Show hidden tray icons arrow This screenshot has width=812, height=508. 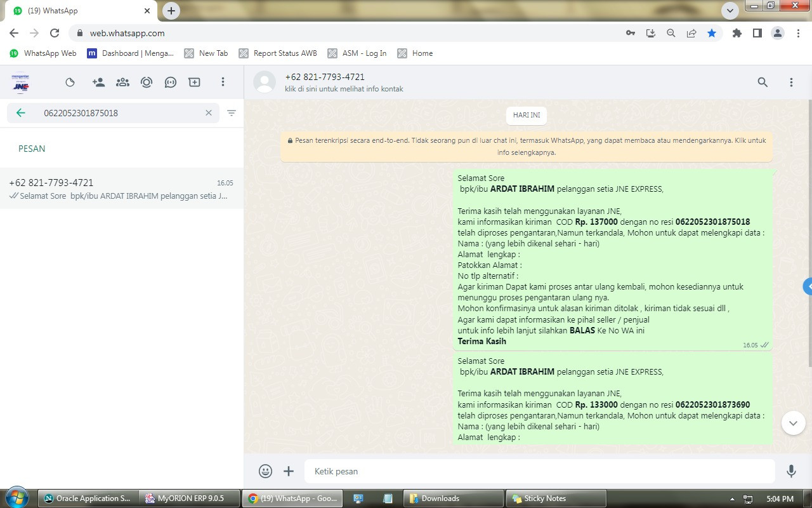pos(733,498)
